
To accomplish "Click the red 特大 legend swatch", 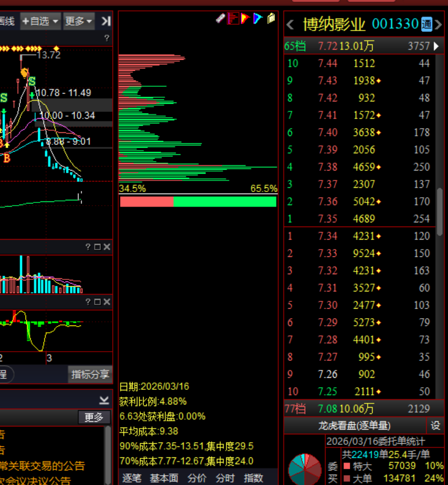I will tap(347, 466).
